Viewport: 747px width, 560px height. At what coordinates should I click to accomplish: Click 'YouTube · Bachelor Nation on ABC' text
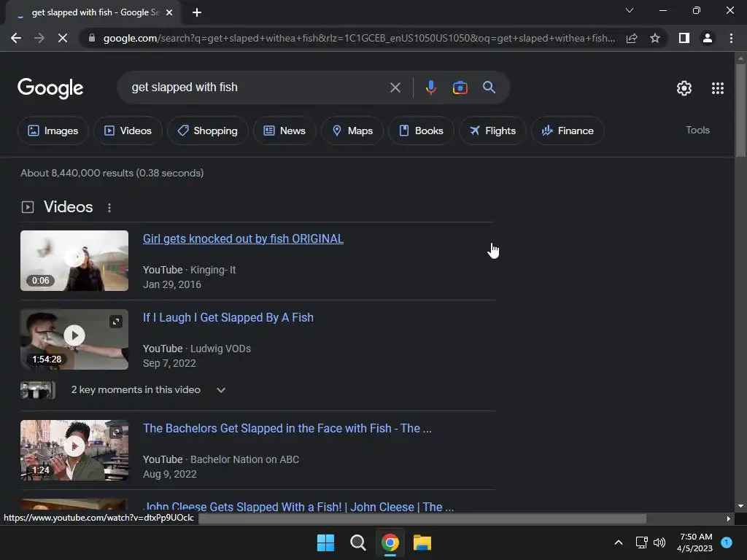tap(221, 459)
